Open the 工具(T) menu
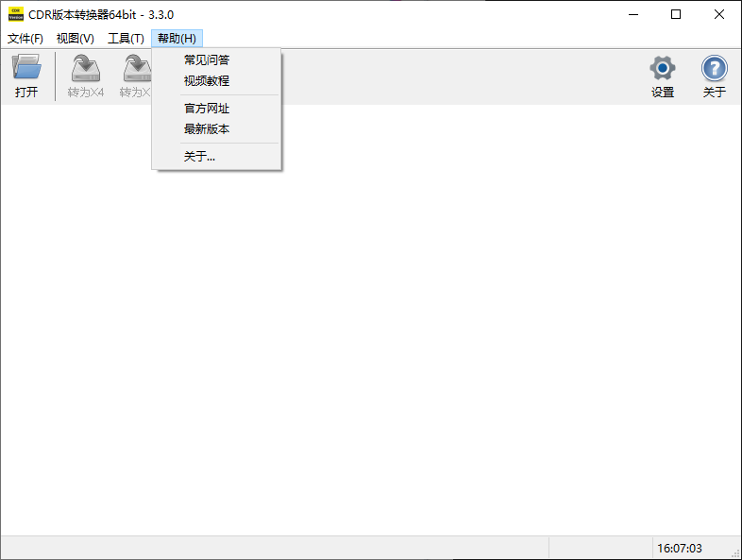This screenshot has height=560, width=742. coord(126,39)
